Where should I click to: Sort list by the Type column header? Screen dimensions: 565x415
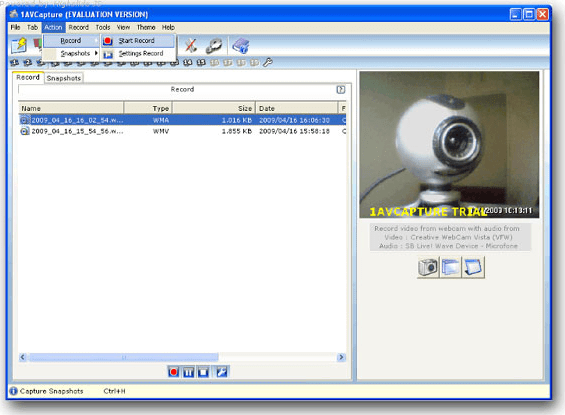(x=148, y=108)
